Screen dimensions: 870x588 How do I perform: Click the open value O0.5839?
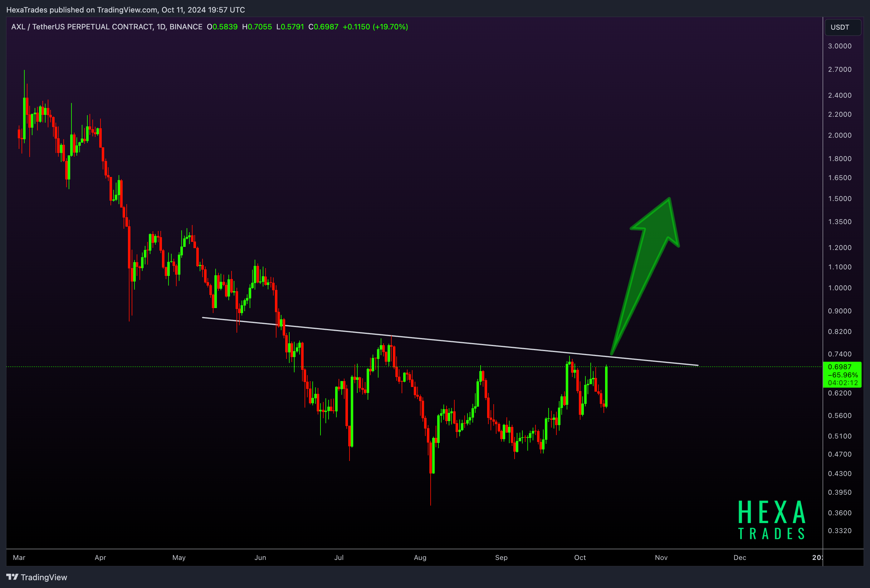[222, 27]
